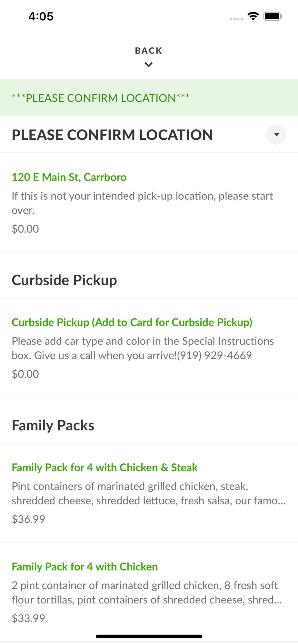Tap the PLEASE CONFIRM LOCATION section heading
This screenshot has width=298, height=644.
(x=112, y=135)
